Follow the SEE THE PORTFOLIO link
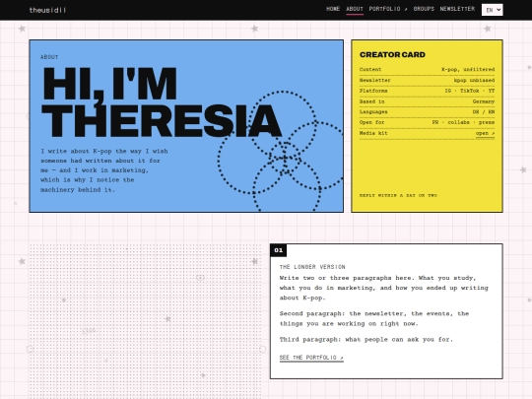The height and width of the screenshot is (399, 532). click(x=311, y=358)
